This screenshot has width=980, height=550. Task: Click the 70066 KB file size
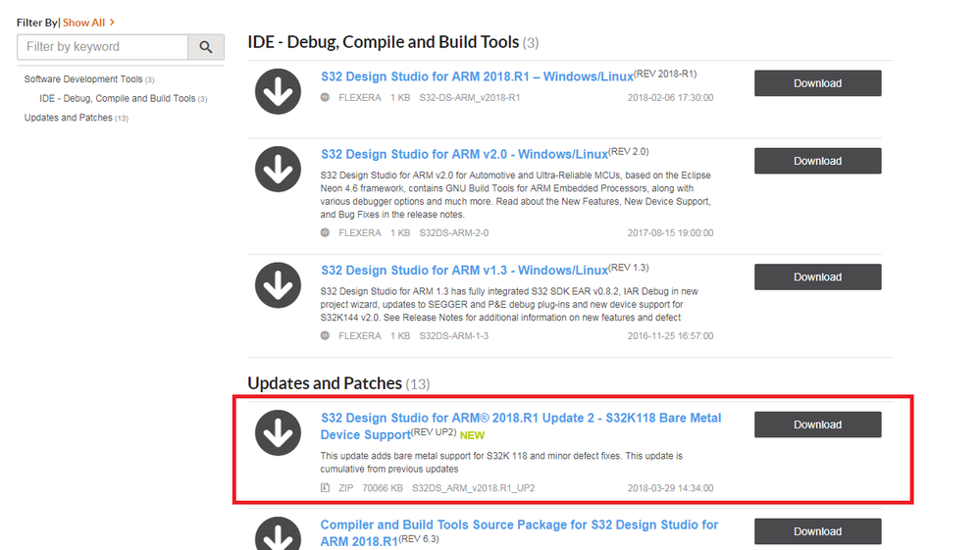click(x=383, y=488)
